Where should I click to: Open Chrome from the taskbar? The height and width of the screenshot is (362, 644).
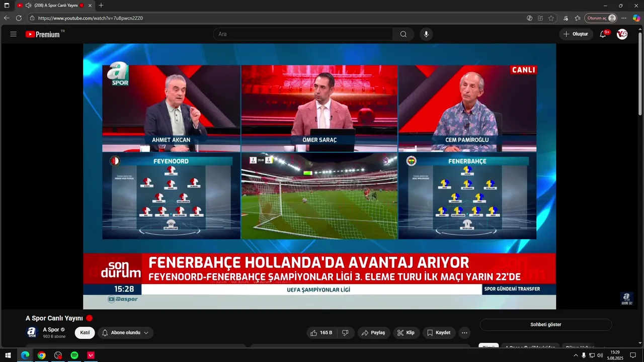(x=41, y=355)
